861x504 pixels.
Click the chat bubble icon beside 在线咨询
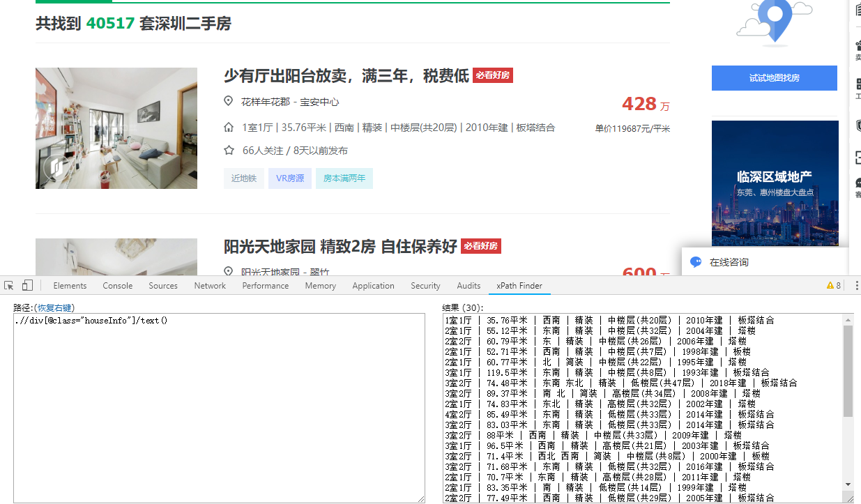(696, 262)
